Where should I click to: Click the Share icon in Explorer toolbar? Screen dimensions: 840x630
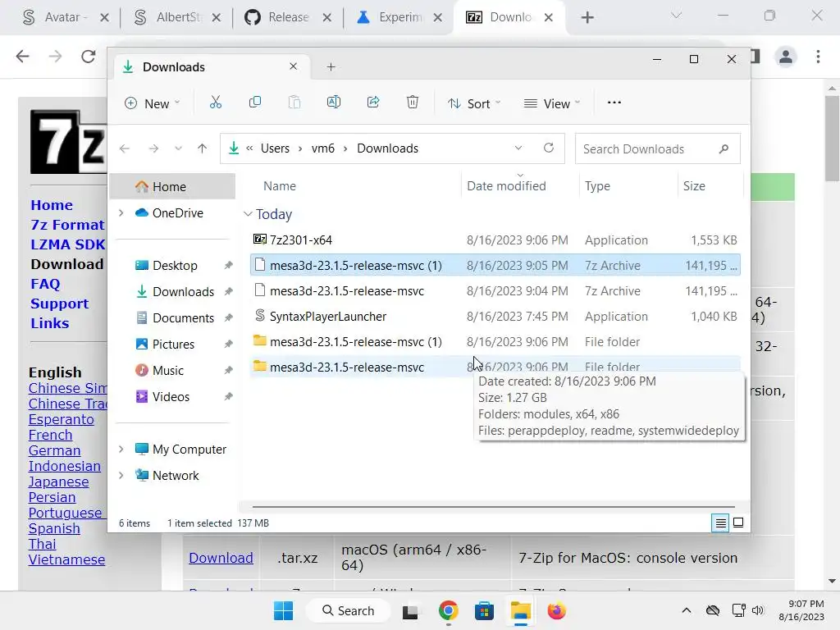373,103
